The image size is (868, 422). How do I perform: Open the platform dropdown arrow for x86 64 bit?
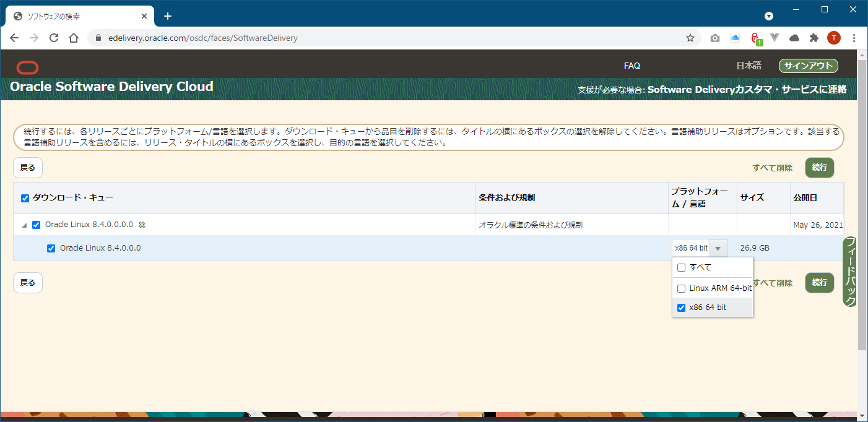click(x=718, y=248)
